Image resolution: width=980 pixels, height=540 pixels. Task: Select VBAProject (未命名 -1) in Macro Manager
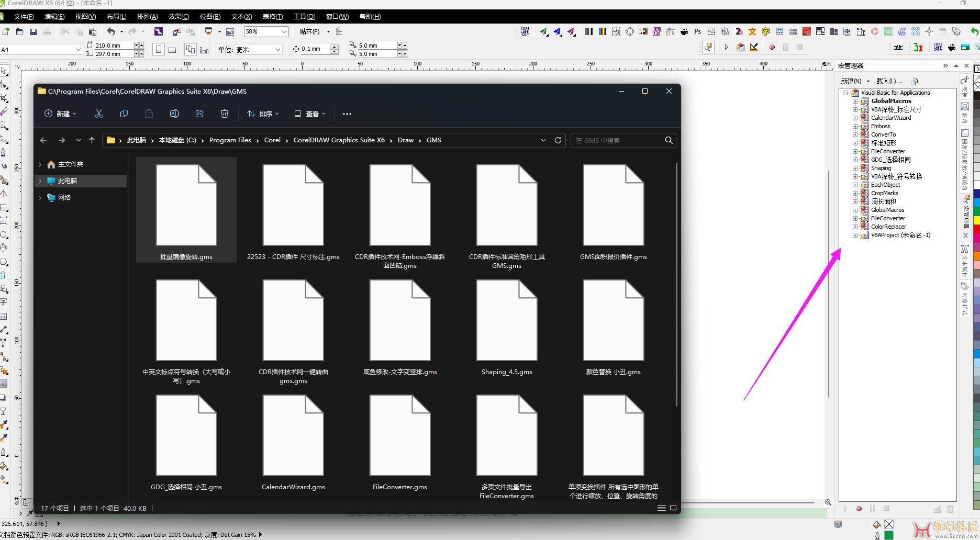pyautogui.click(x=900, y=235)
